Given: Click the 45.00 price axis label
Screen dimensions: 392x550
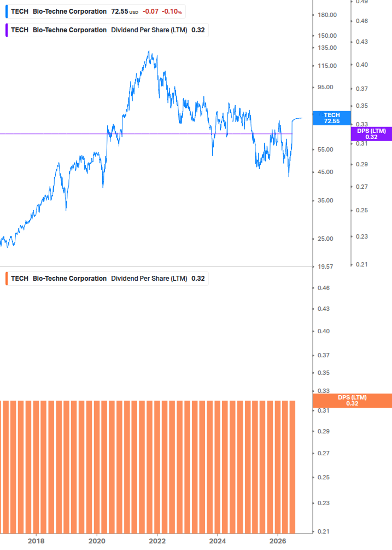Looking at the screenshot, I should (x=325, y=172).
